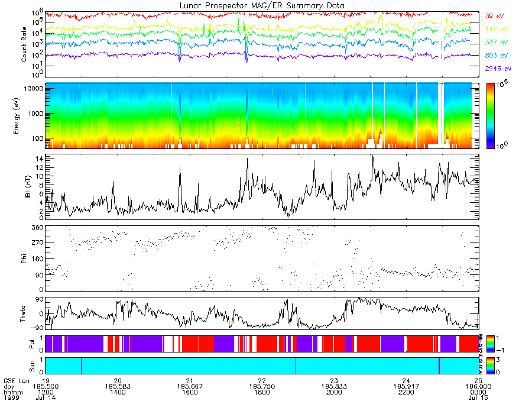Image resolution: width=532 pixels, height=414 pixels.
Task: Click the Pol panel color scale bar
Action: click(x=490, y=344)
